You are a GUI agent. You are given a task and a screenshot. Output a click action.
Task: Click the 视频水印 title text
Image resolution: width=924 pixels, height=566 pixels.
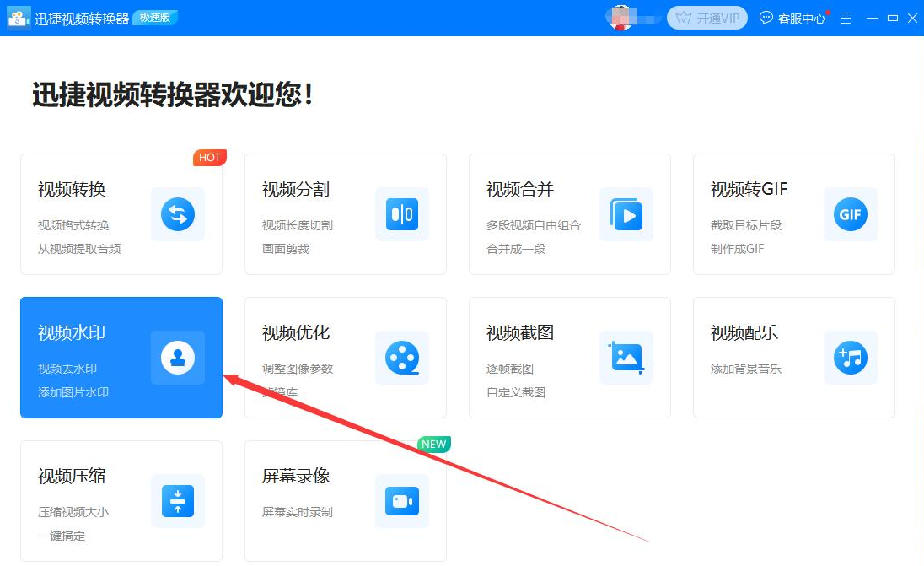[x=72, y=332]
